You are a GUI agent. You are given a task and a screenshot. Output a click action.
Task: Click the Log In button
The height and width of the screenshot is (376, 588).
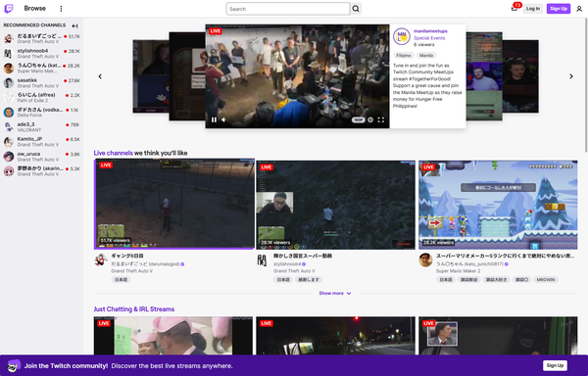(533, 9)
